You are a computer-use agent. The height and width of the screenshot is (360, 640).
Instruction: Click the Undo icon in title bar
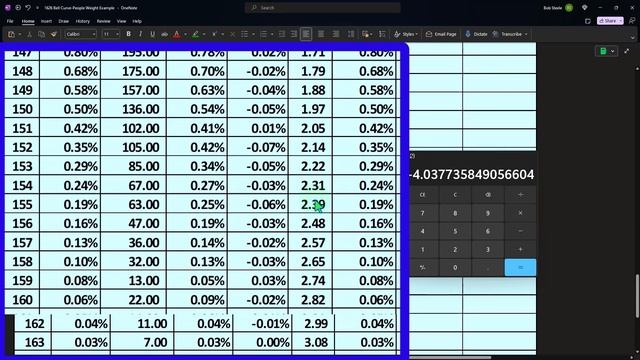(28, 8)
